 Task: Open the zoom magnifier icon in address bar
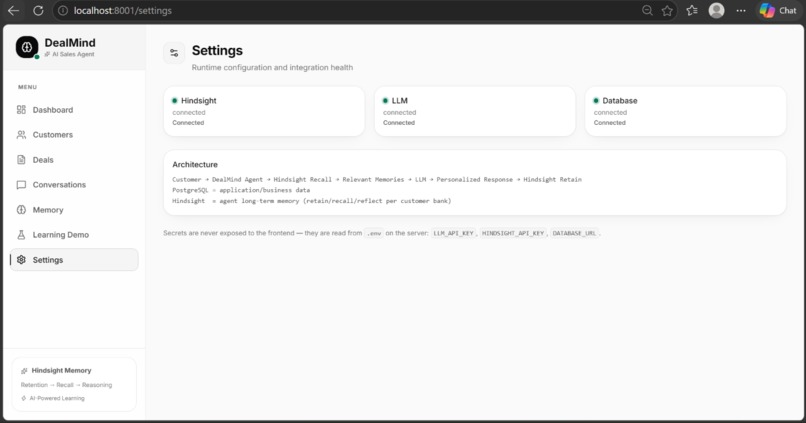point(647,10)
